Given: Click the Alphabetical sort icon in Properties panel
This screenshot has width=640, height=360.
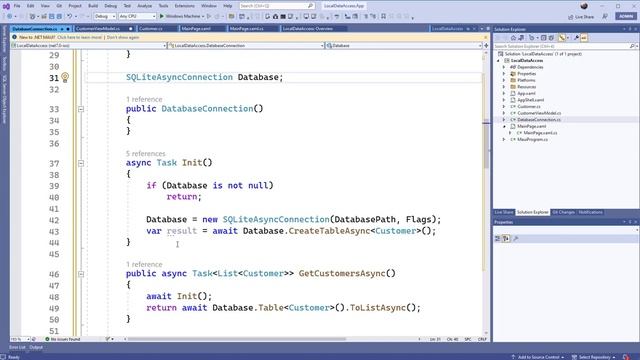Looking at the screenshot, I should tap(506, 238).
